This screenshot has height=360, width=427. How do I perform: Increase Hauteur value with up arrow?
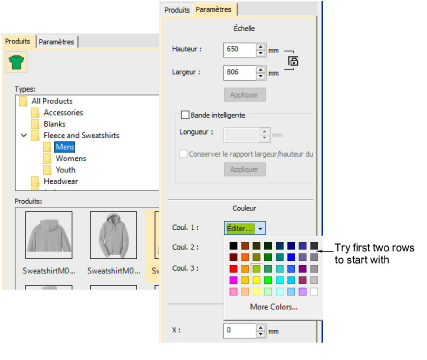point(261,47)
